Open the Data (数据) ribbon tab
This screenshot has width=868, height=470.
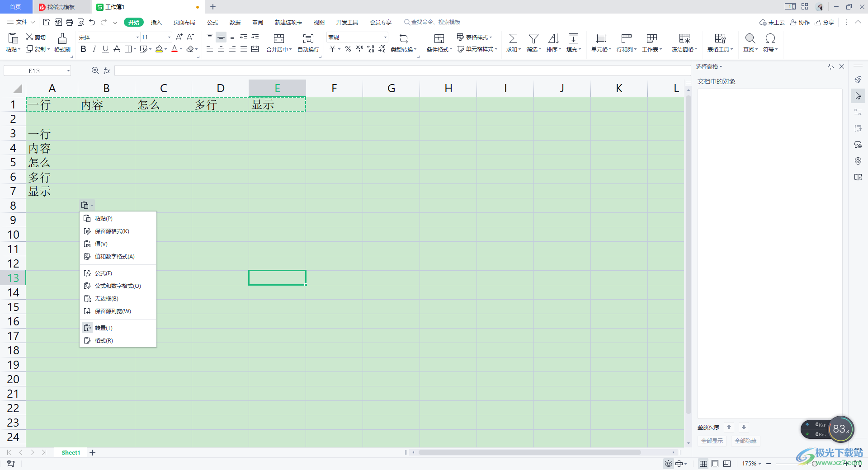235,22
